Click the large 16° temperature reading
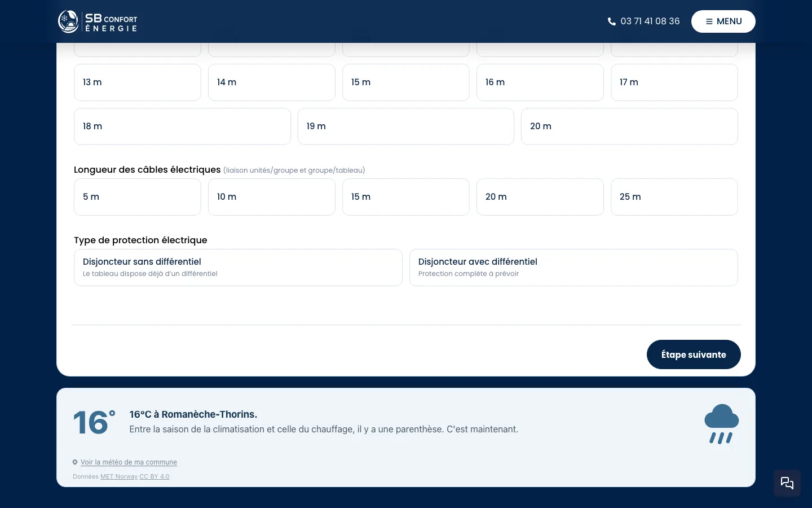812x508 pixels. tap(94, 423)
